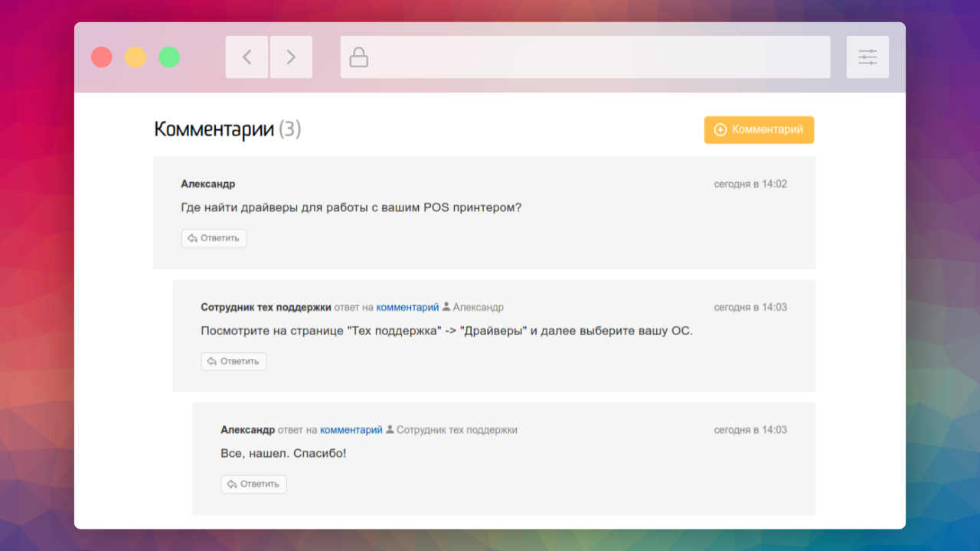Click user icon beside Александр in support reply
Viewport: 980px width, 551px height.
pos(446,307)
